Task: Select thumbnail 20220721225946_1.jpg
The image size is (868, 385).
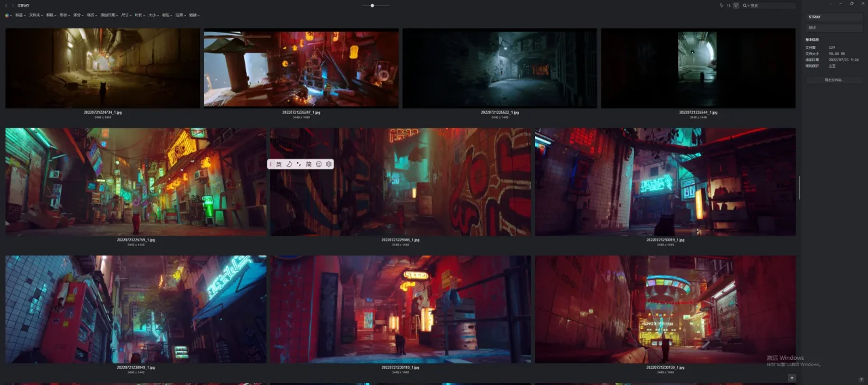Action: pos(401,182)
